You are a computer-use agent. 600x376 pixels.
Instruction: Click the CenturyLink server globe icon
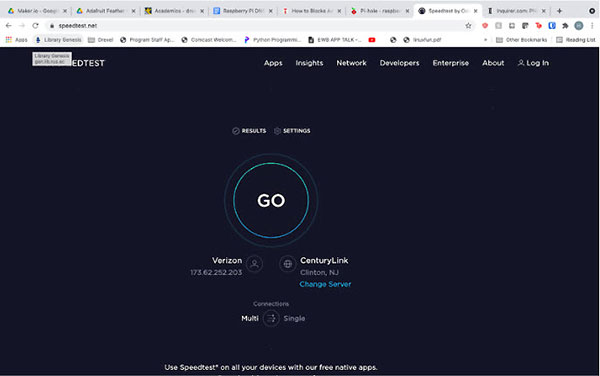pos(288,264)
